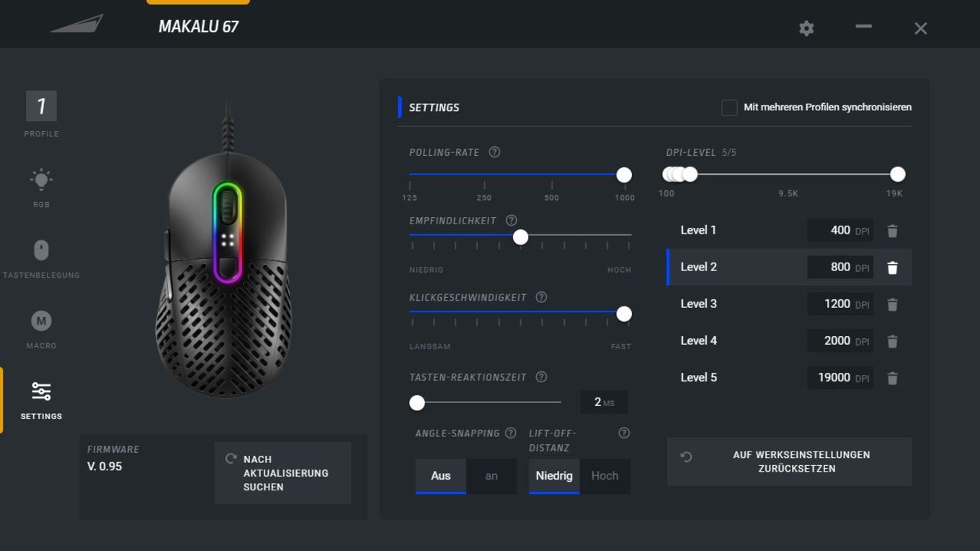Select the Level 5 row label
Image resolution: width=980 pixels, height=551 pixels.
(698, 377)
